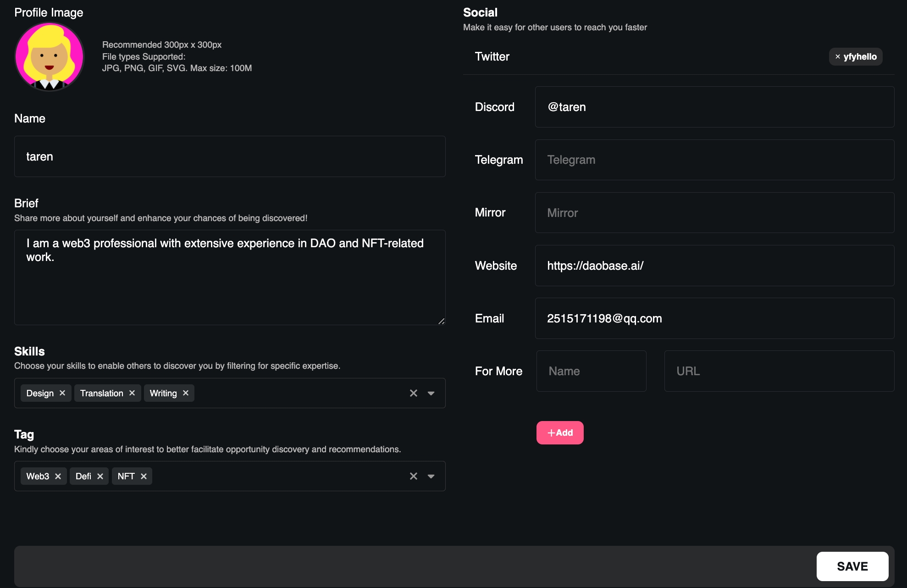
Task: Remove the NFT tag chip
Action: [x=144, y=476]
